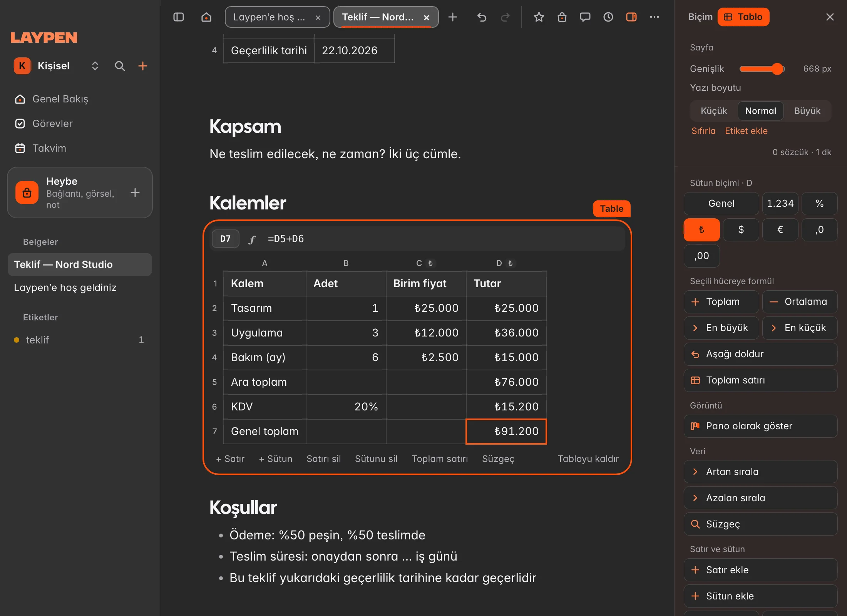
Task: Select Büyük font size option
Action: point(807,111)
